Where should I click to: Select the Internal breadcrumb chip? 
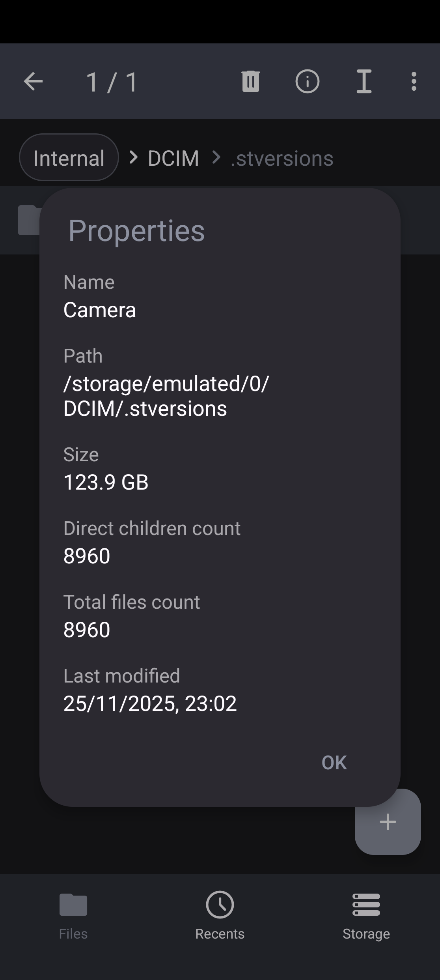coord(69,158)
